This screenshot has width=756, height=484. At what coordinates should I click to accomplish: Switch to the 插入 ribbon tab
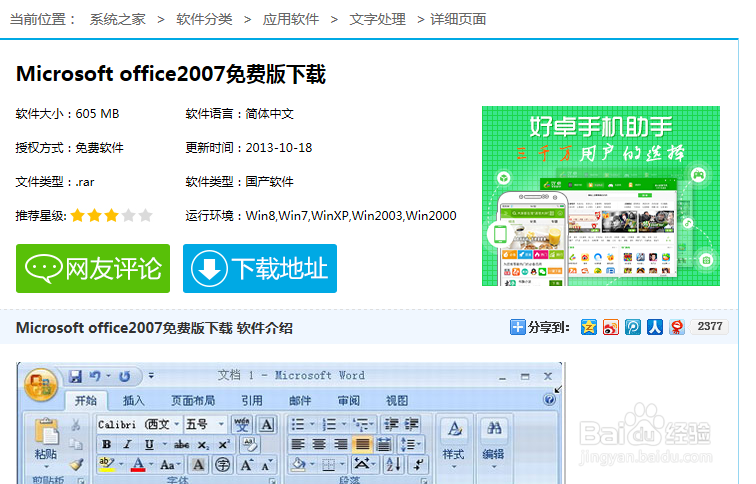[x=134, y=401]
